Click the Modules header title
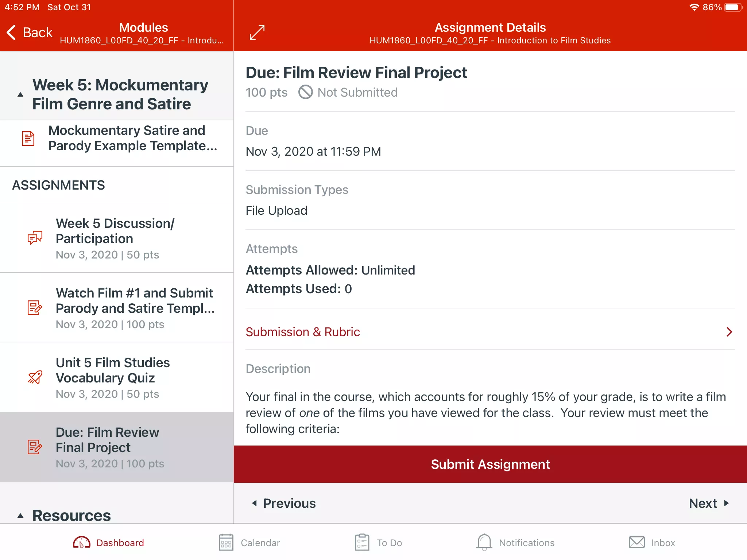 (144, 27)
